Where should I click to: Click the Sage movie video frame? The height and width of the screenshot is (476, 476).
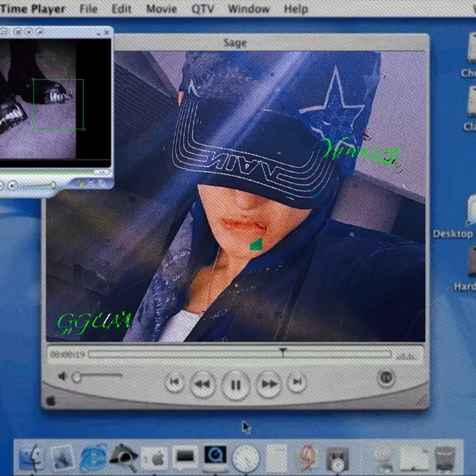coord(236,196)
